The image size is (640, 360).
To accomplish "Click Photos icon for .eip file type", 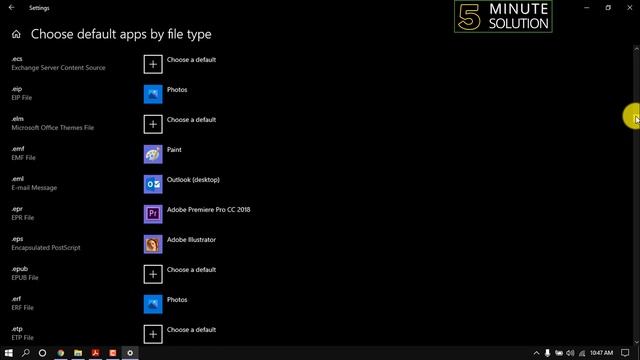I will 153,94.
